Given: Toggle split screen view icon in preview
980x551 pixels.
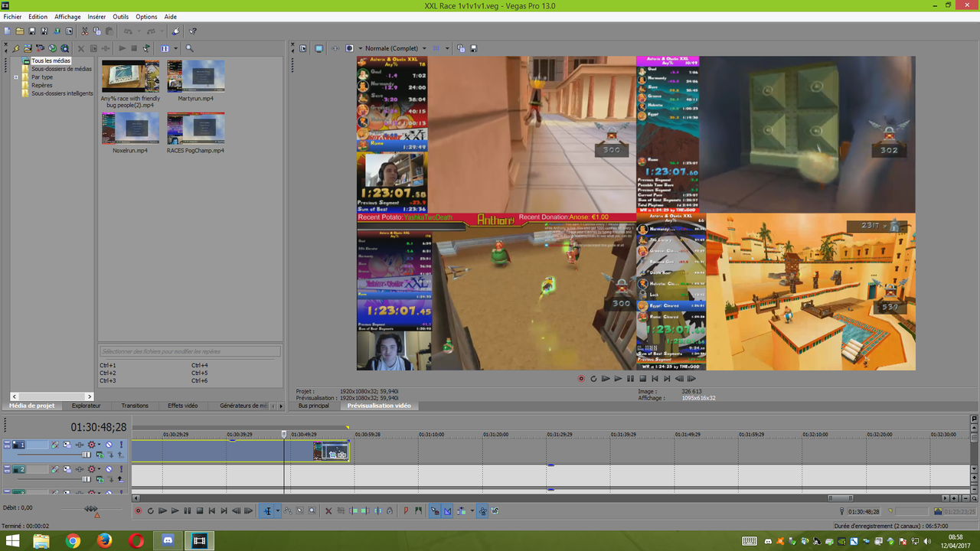Looking at the screenshot, I should (349, 48).
